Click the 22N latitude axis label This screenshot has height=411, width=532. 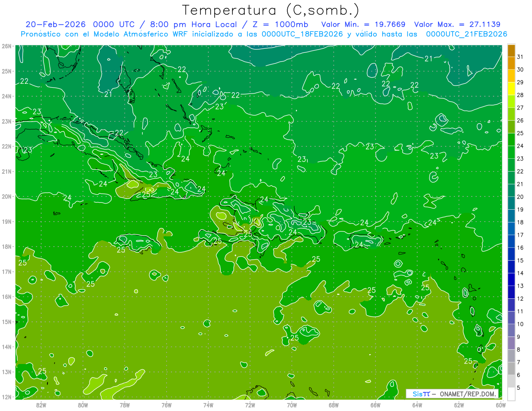coord(7,146)
